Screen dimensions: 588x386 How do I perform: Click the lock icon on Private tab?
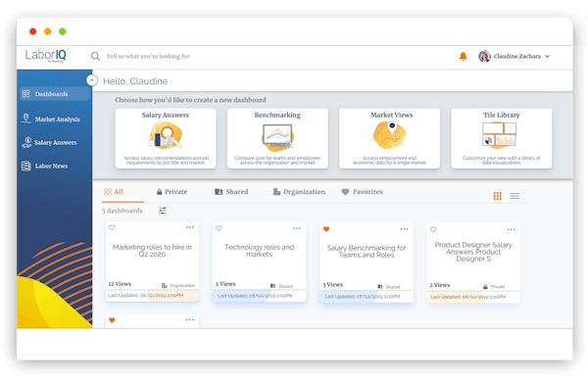click(160, 192)
